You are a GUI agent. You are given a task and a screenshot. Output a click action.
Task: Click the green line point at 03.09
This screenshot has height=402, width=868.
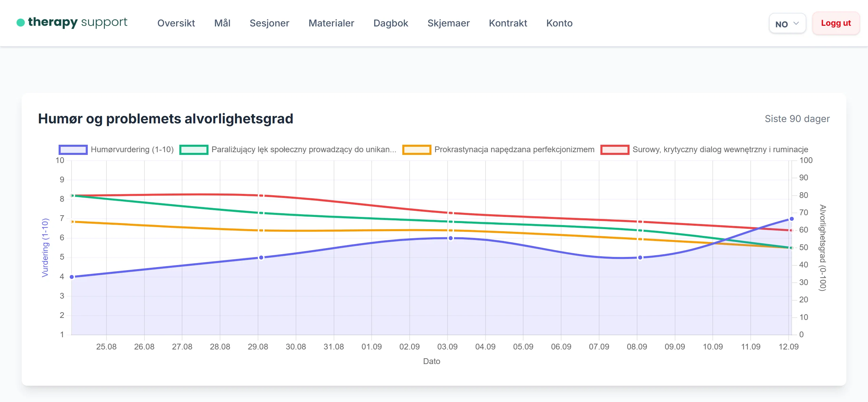(451, 222)
